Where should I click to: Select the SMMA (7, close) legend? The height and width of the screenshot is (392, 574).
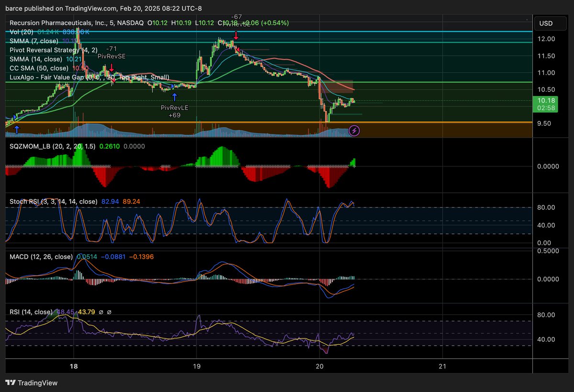(33, 41)
